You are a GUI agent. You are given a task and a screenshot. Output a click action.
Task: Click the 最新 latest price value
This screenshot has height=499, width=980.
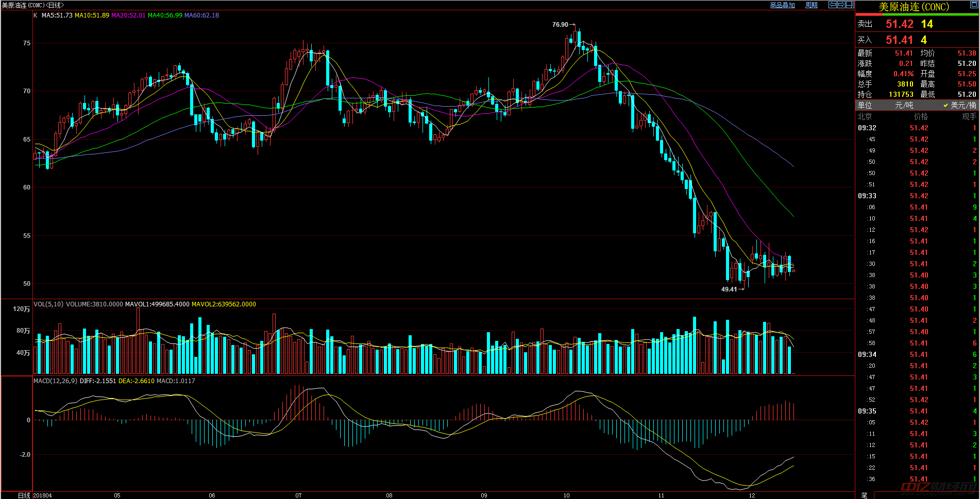(x=904, y=53)
